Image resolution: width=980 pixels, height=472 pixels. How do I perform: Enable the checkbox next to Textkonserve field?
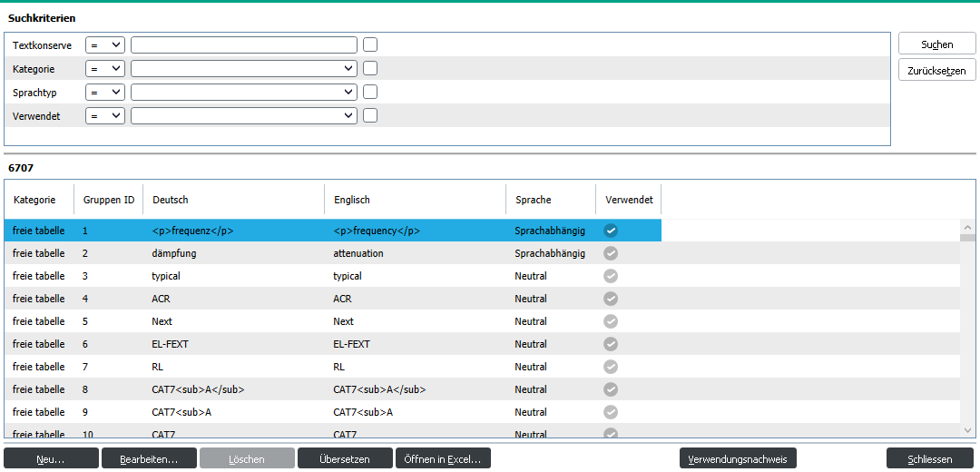[370, 44]
